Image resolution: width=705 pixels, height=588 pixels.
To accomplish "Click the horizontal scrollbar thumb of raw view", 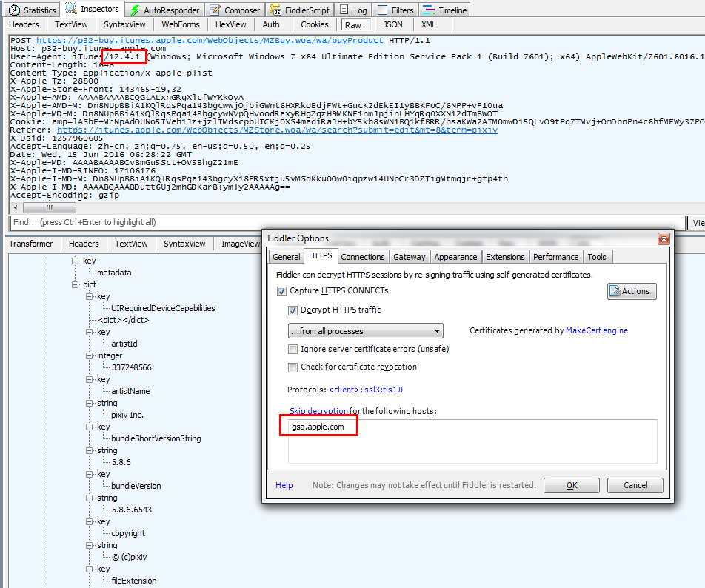I will pyautogui.click(x=50, y=207).
